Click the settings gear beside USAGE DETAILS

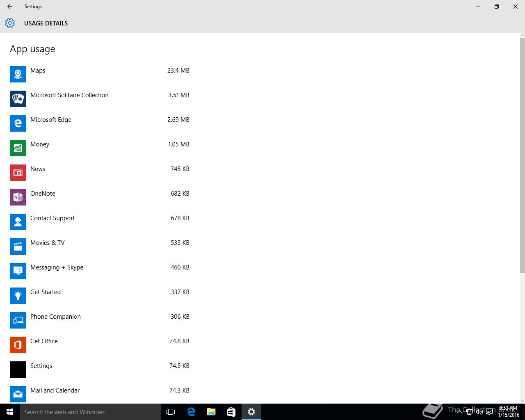[x=10, y=23]
